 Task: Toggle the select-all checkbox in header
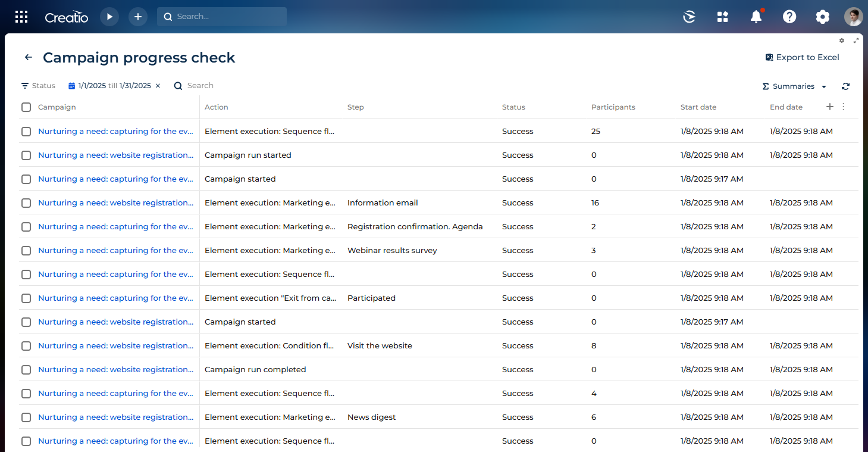[26, 107]
